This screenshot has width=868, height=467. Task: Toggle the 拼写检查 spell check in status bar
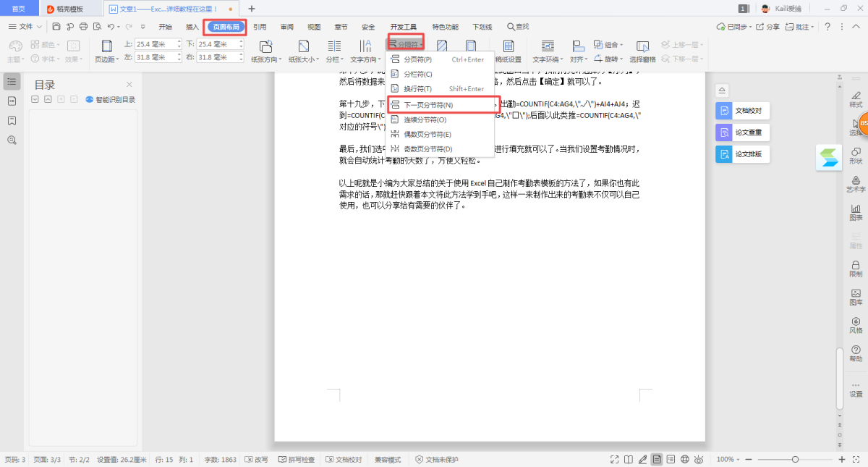pyautogui.click(x=297, y=460)
